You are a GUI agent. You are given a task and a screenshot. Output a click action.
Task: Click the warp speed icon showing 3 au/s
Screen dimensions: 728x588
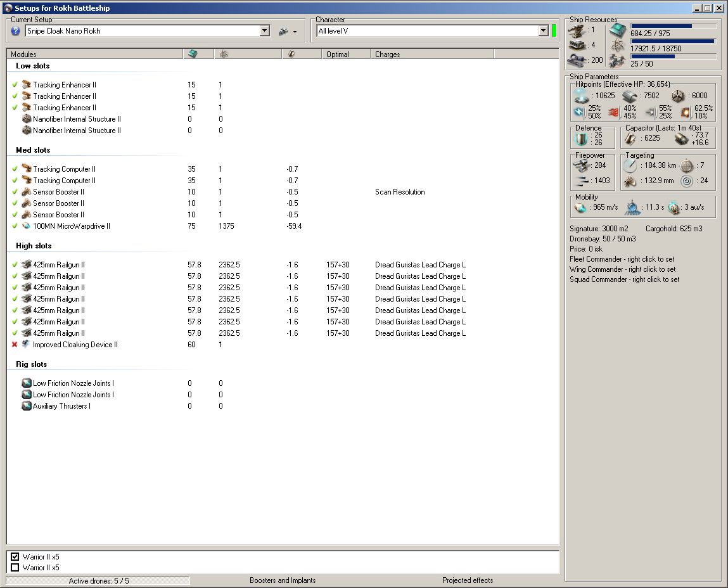[674, 208]
